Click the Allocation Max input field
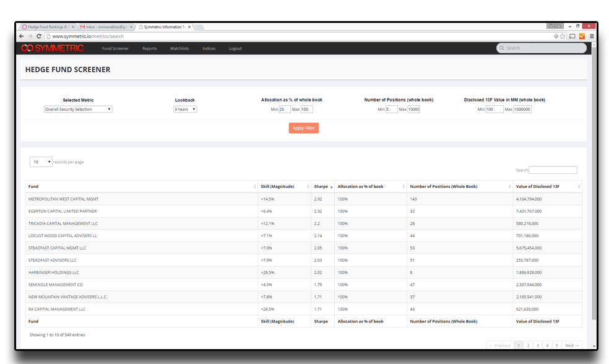The image size is (609, 364). (307, 109)
